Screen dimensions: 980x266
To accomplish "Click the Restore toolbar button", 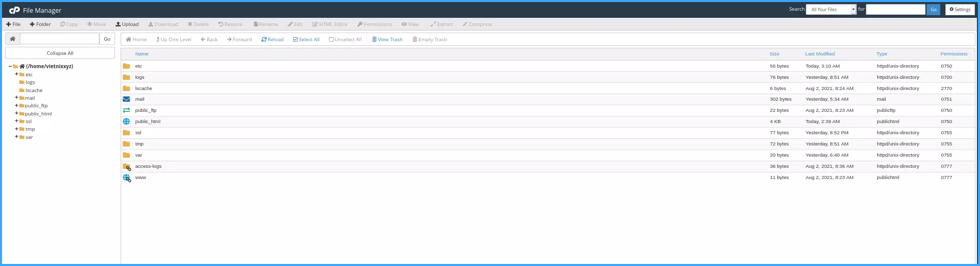I will pyautogui.click(x=230, y=24).
